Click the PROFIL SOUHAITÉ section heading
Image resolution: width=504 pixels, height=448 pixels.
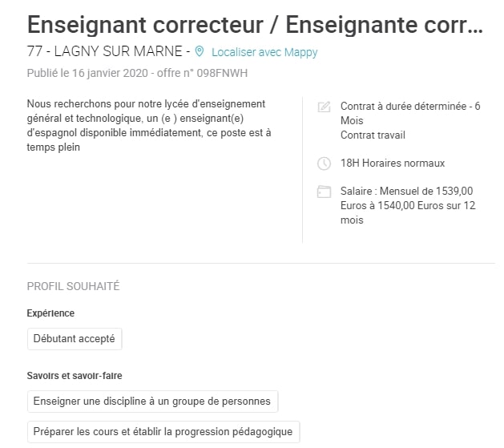(73, 286)
